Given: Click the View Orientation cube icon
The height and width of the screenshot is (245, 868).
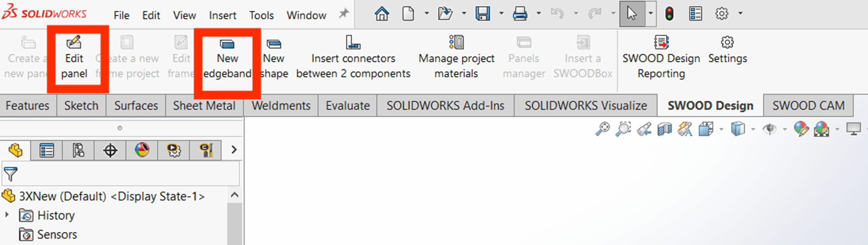Looking at the screenshot, I should tap(706, 129).
